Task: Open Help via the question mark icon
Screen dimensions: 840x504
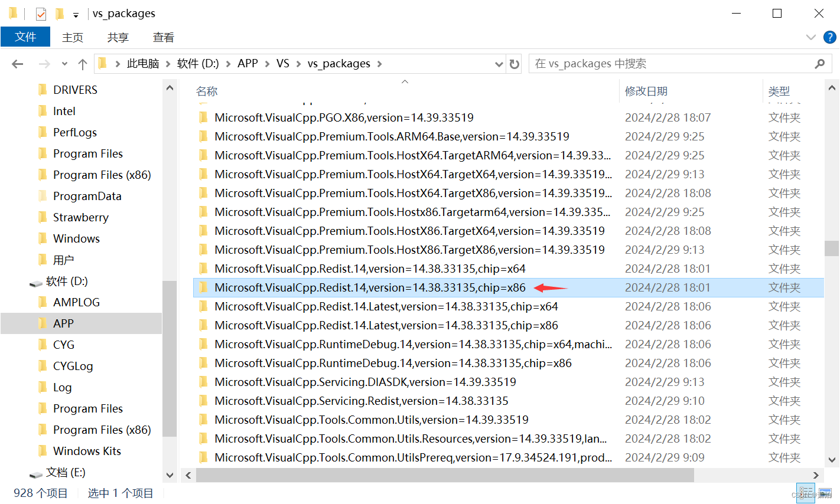Action: tap(829, 37)
